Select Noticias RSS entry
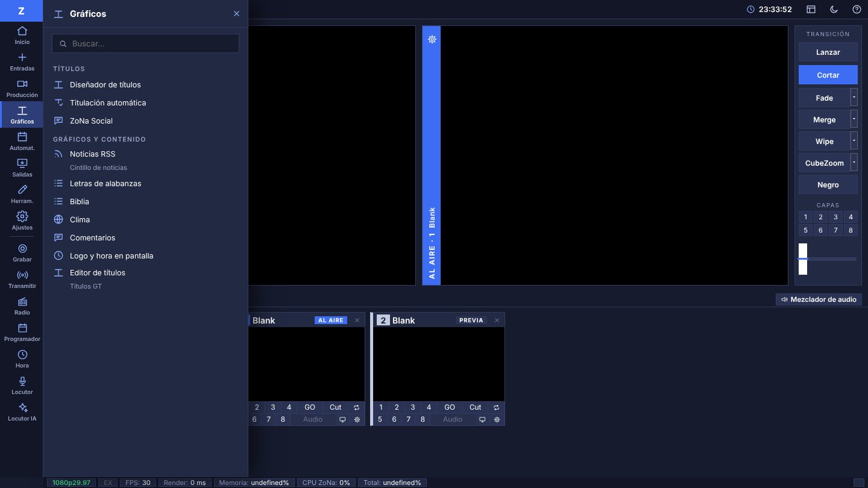Screen dimensions: 868x488 pyautogui.click(x=145, y=160)
